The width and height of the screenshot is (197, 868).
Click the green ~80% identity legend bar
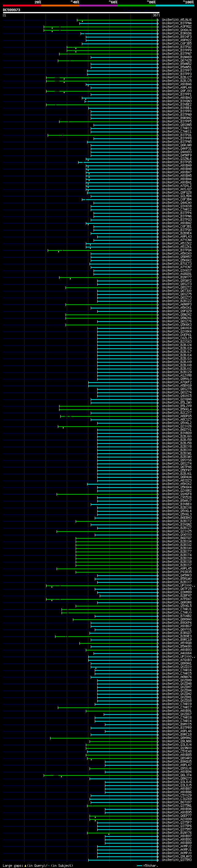click(x=136, y=6)
